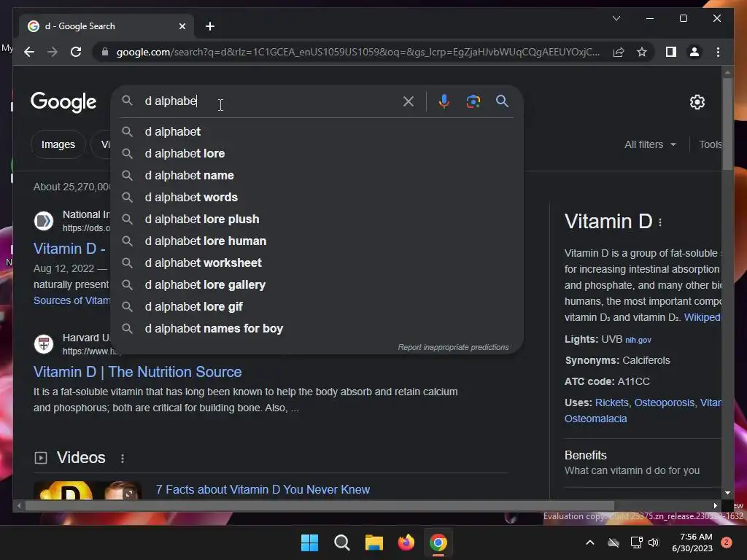Open the Benefits of vitamin D section

click(x=642, y=462)
